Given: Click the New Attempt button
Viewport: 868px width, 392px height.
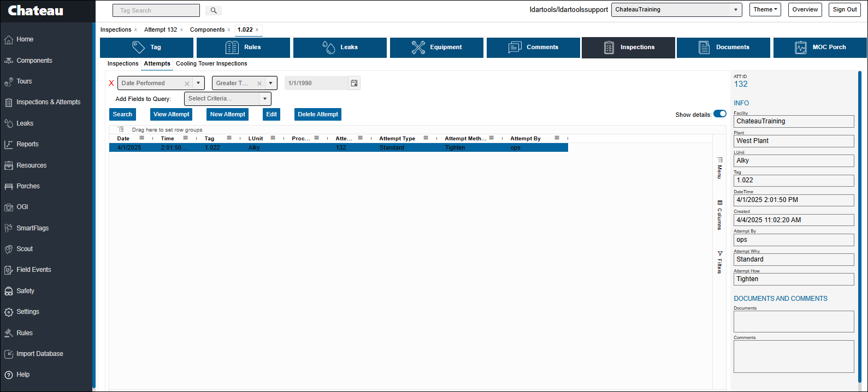Looking at the screenshot, I should [x=227, y=114].
